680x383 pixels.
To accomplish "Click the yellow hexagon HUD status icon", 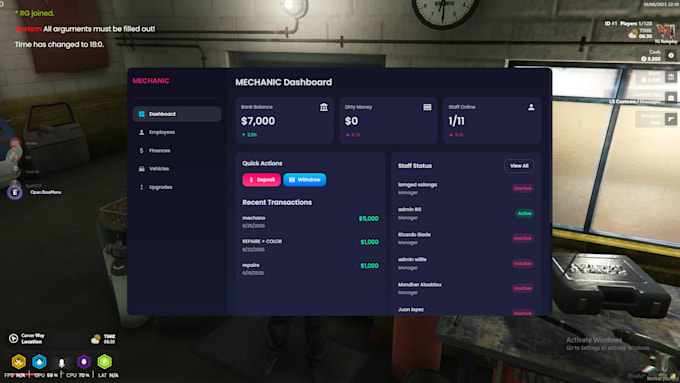I will click(x=19, y=361).
